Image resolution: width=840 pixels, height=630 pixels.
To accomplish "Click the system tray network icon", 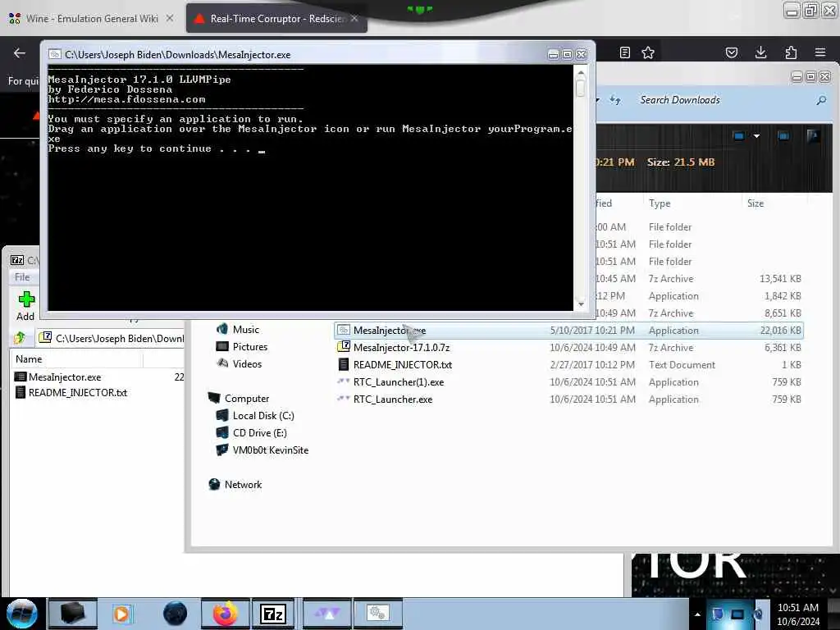I will 737,614.
